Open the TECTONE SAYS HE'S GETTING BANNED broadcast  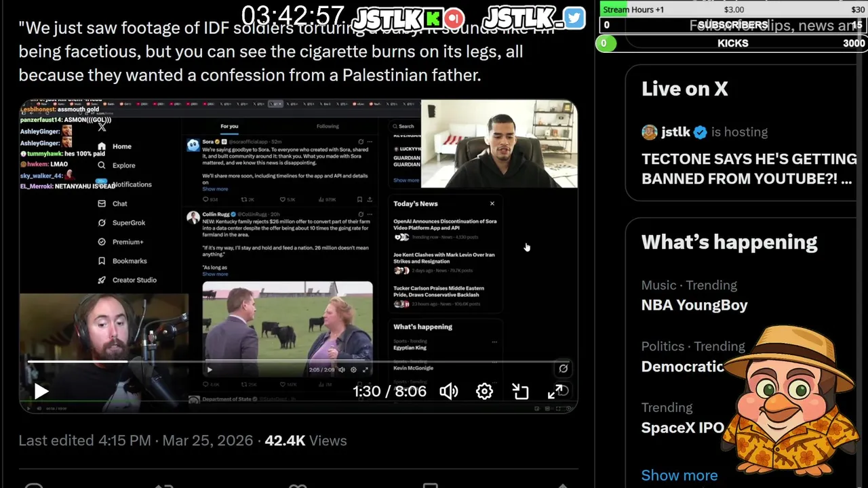[x=749, y=169]
